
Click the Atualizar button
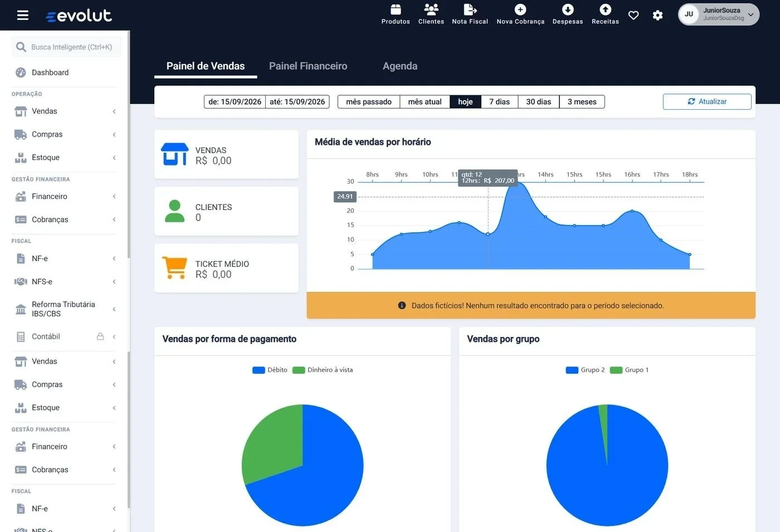(707, 101)
